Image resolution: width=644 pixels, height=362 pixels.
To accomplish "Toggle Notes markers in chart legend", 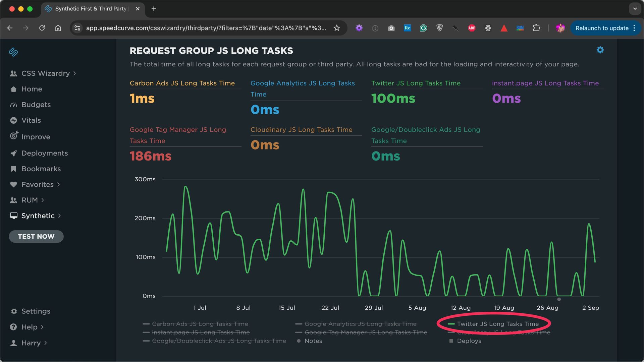I will click(309, 341).
